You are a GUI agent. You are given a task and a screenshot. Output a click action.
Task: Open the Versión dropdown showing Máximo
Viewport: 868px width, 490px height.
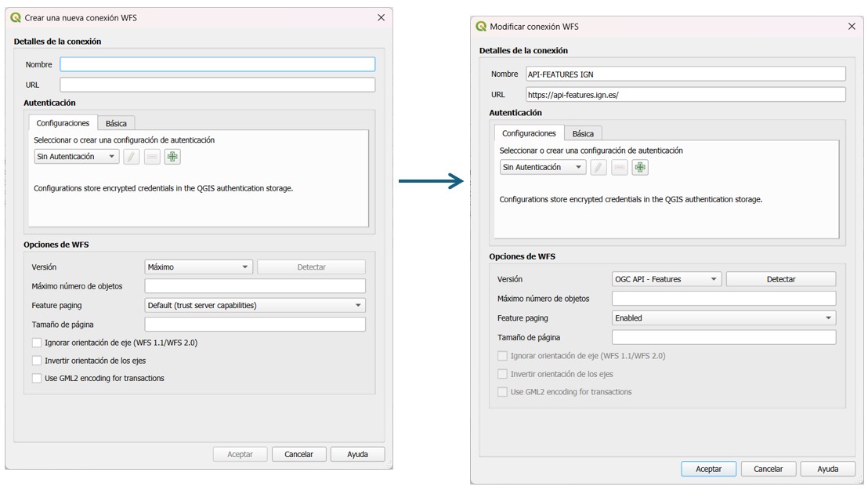[198, 267]
